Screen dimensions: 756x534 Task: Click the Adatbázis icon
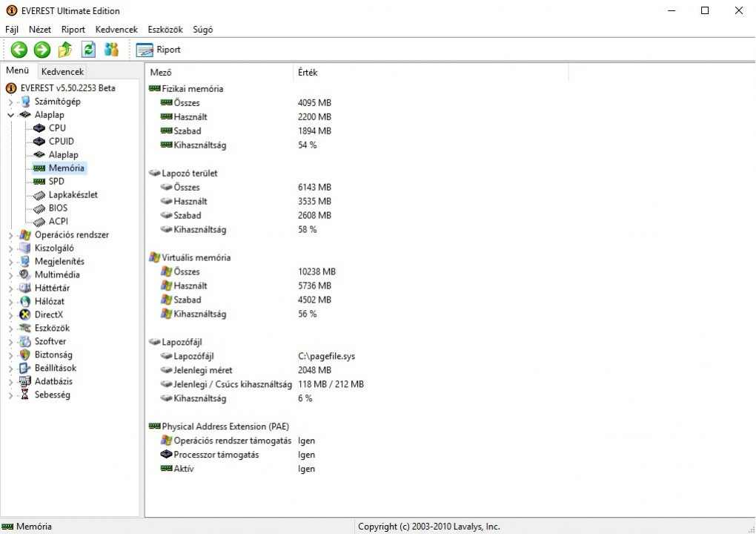(25, 381)
